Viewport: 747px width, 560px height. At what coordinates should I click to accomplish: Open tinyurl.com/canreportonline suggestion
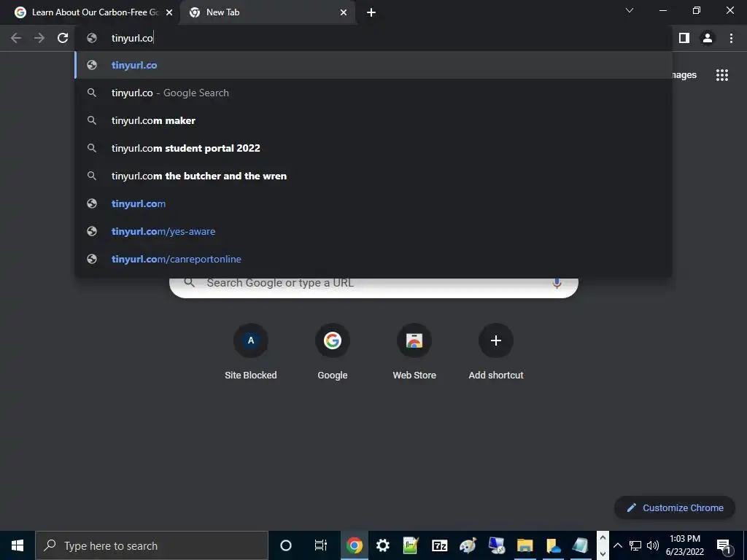[x=373, y=259]
